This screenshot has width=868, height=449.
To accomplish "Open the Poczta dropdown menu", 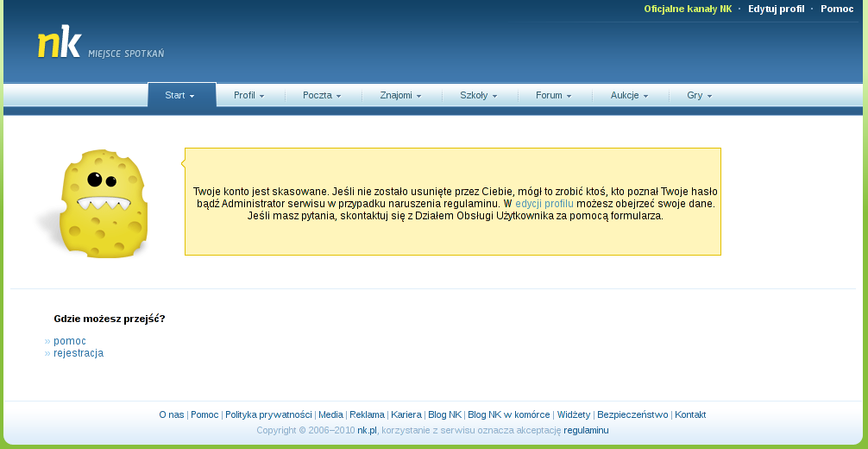I will (x=322, y=95).
